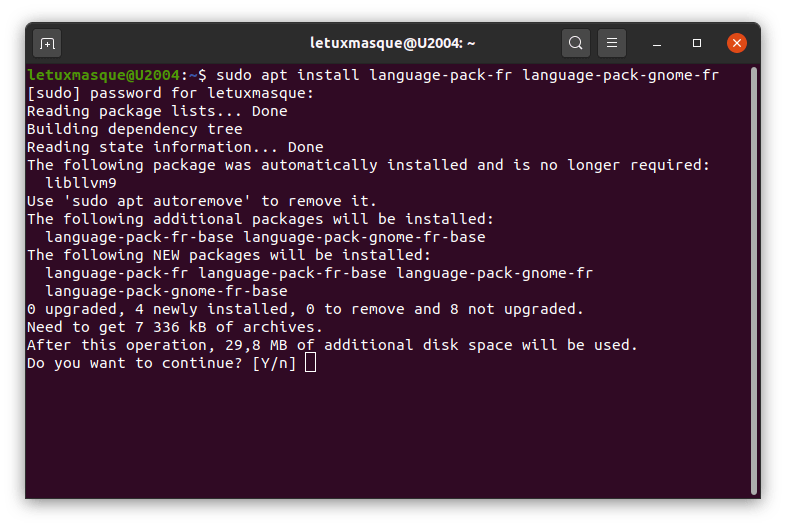
Task: Click the [sudo] password line
Action: [x=170, y=93]
